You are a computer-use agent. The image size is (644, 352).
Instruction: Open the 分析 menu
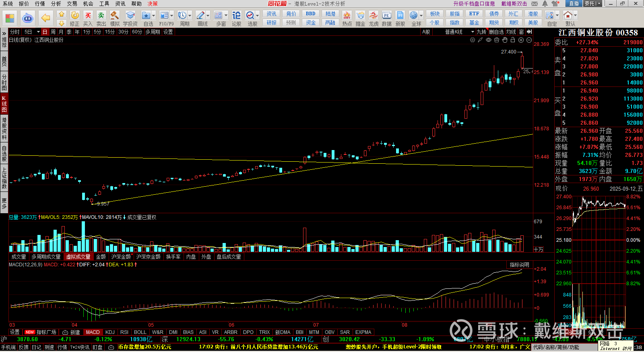point(56,4)
